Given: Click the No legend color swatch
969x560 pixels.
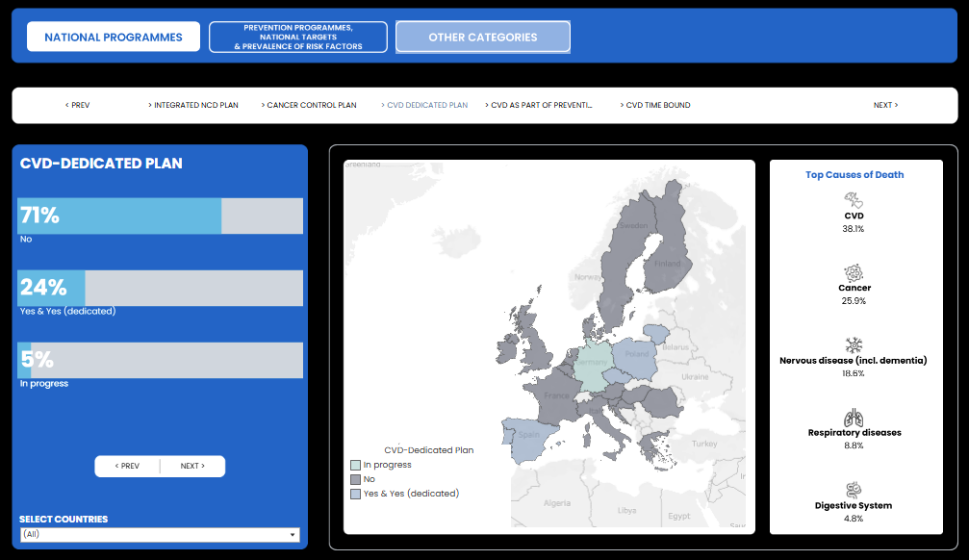Looking at the screenshot, I should tap(356, 479).
